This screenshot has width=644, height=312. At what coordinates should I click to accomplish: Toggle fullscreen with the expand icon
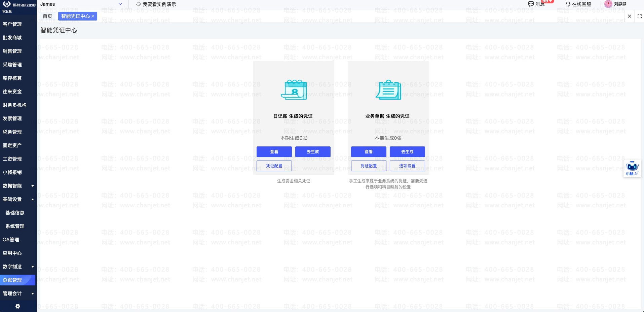click(x=640, y=16)
